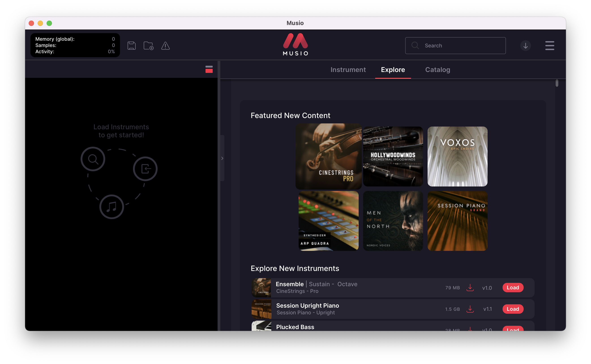Download Ensemble Sustain Octave instrument

[x=470, y=288]
